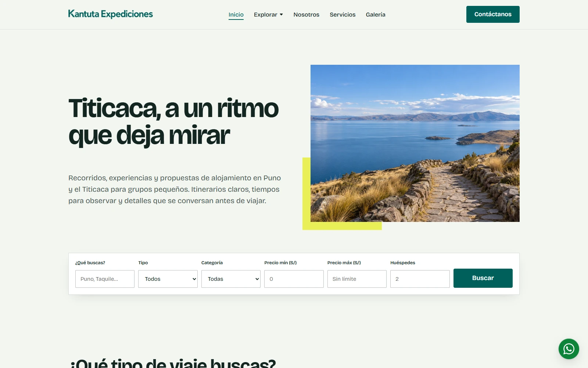Click the 'Precio mín (S/)' label
588x368 pixels.
(280, 263)
